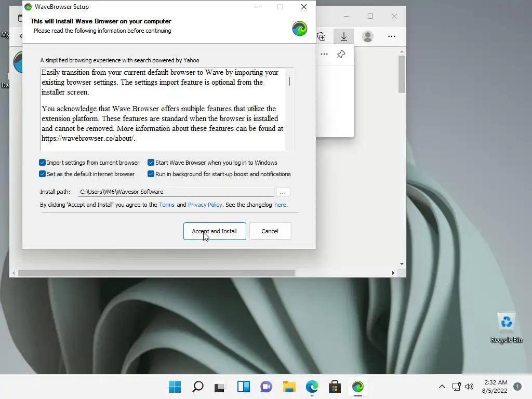Open more options in downloads panel
The image size is (532, 399).
pos(324,54)
